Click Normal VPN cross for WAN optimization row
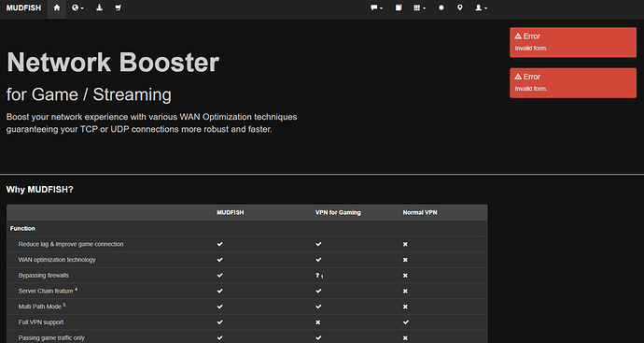Image resolution: width=644 pixels, height=343 pixels. 405,260
